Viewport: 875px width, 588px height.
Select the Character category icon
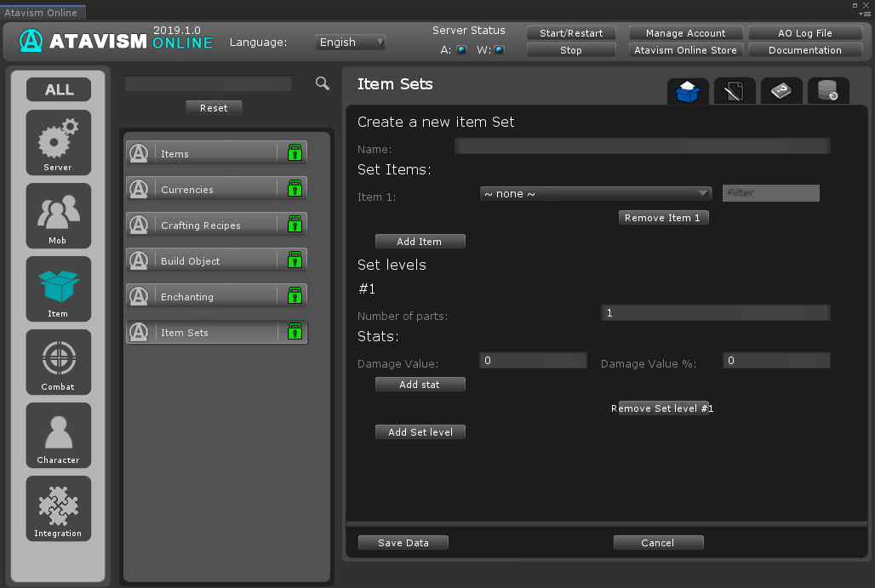coord(58,435)
